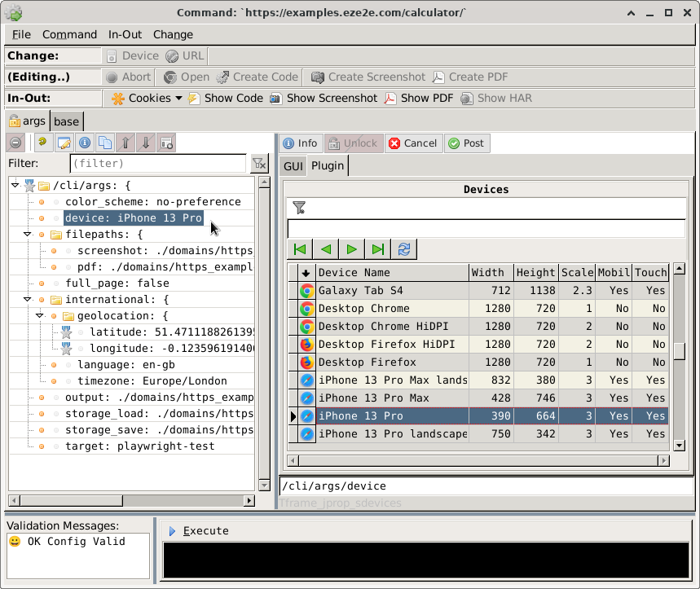700x589 pixels.
Task: Click the Abort button
Action: 129,77
